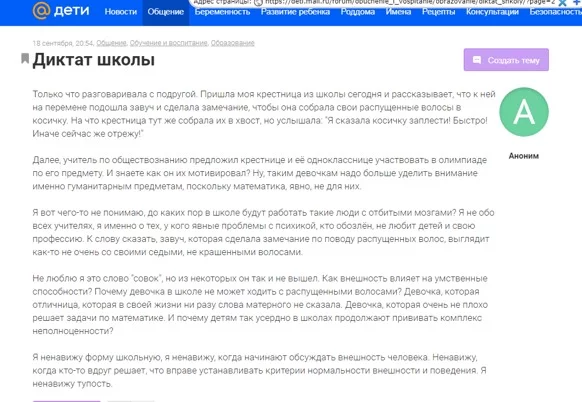Click the page address URL field
Screen dimensions: 582x402
tap(410, 2)
